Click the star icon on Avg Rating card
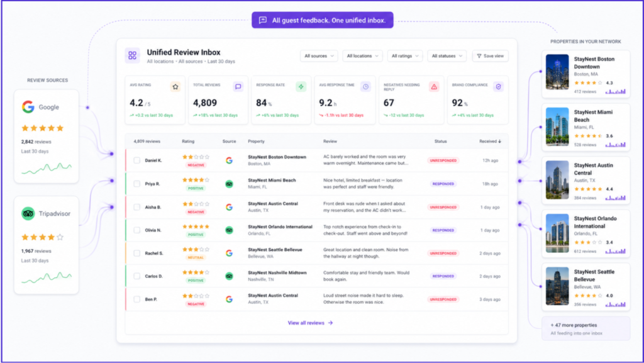644x363 pixels. point(175,87)
